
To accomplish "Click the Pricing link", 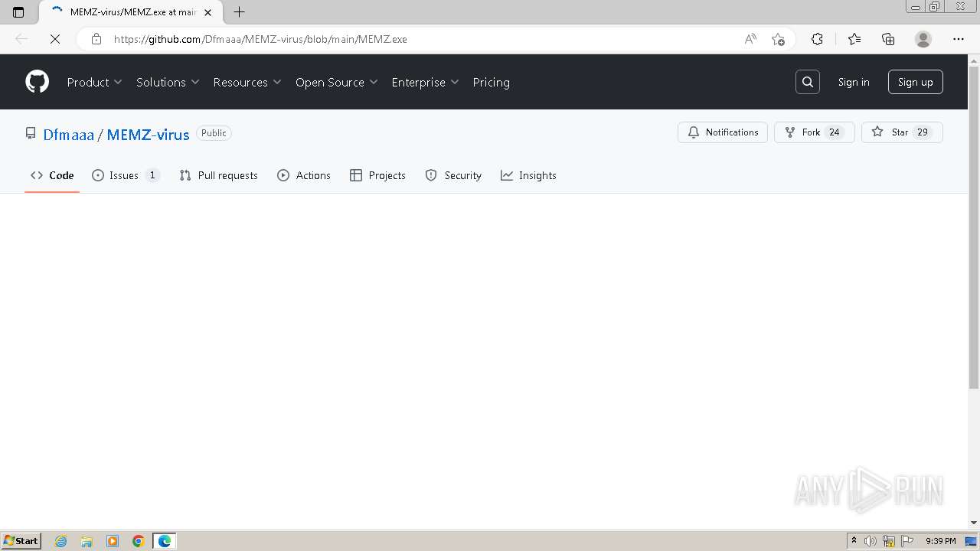I will coord(491,82).
